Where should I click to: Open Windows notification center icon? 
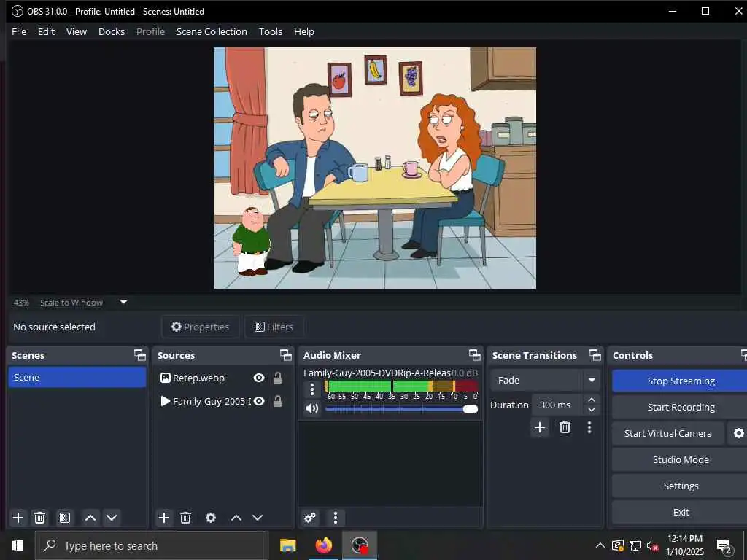pyautogui.click(x=724, y=546)
